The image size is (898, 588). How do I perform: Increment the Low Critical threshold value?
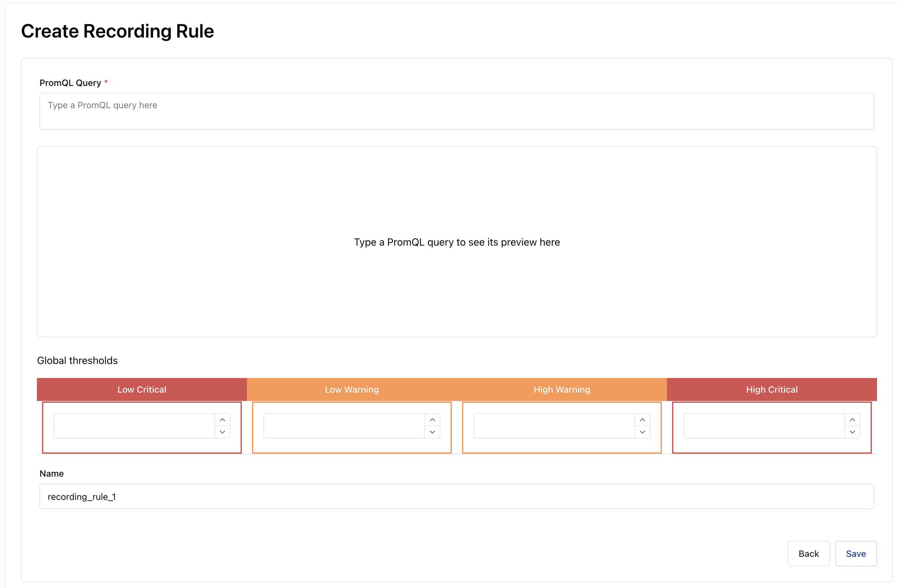click(x=222, y=419)
